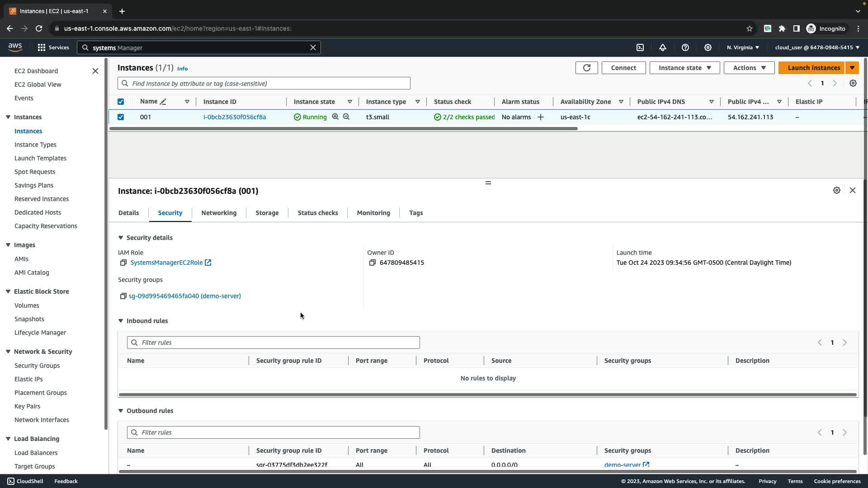The height and width of the screenshot is (488, 868).
Task: Switch to the Networking tab
Action: 219,213
